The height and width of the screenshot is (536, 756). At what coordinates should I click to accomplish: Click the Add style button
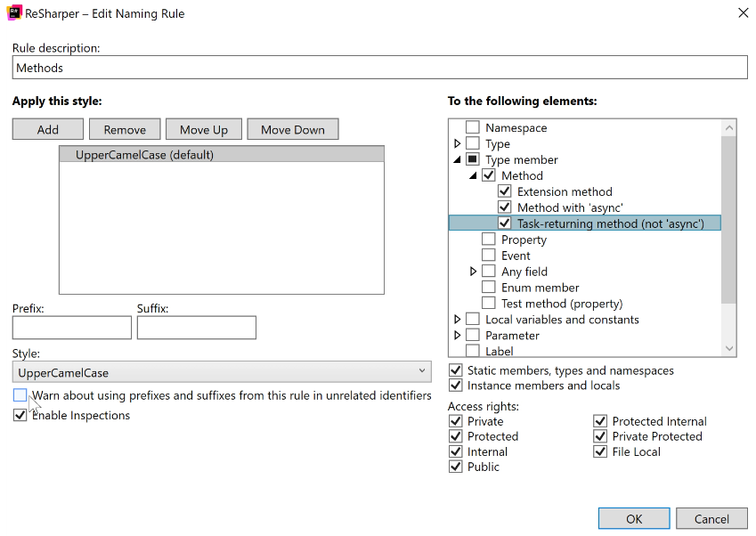48,129
